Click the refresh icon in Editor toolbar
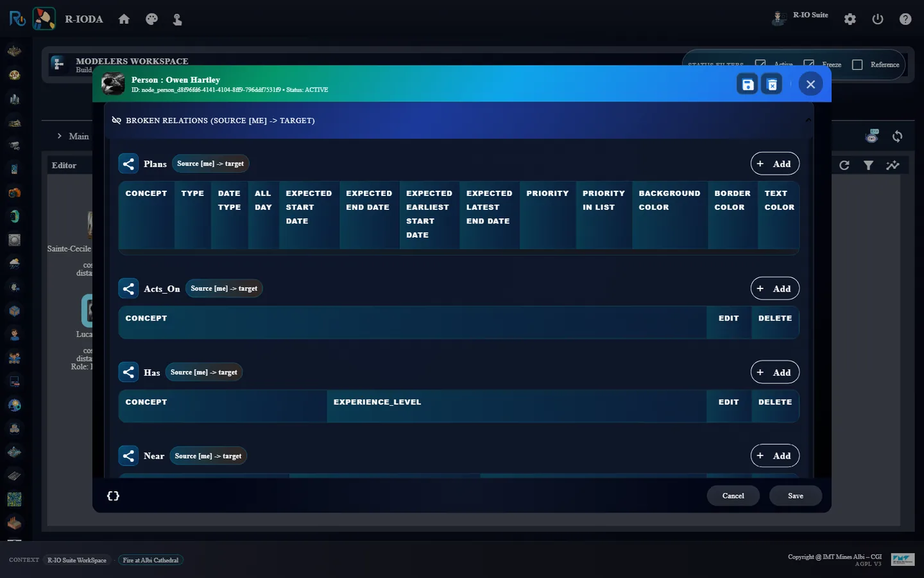 [x=844, y=165]
